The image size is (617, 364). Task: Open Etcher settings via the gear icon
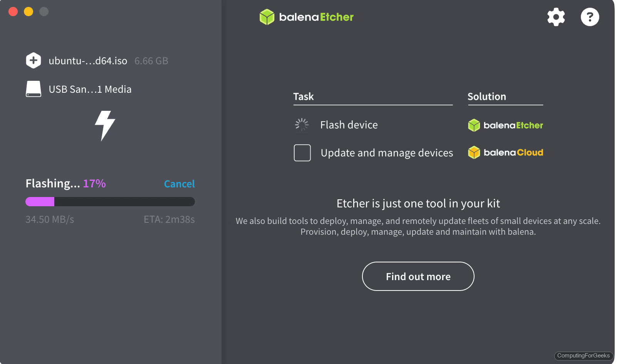tap(556, 17)
